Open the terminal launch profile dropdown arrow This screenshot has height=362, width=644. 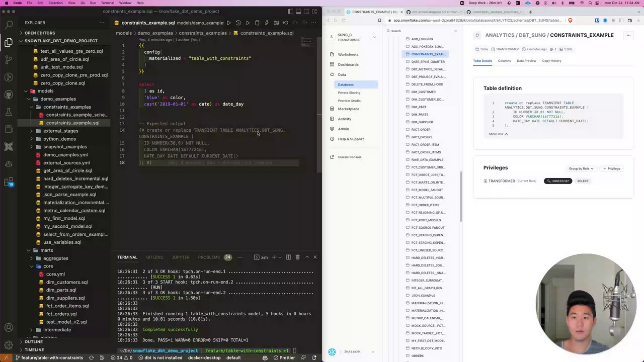point(280,257)
